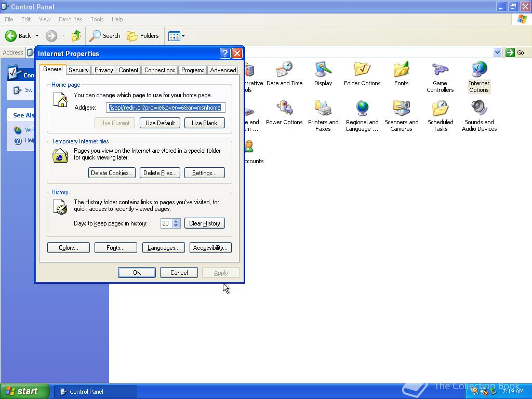Open the Languages dialog button
This screenshot has height=399, width=532.
pos(163,248)
